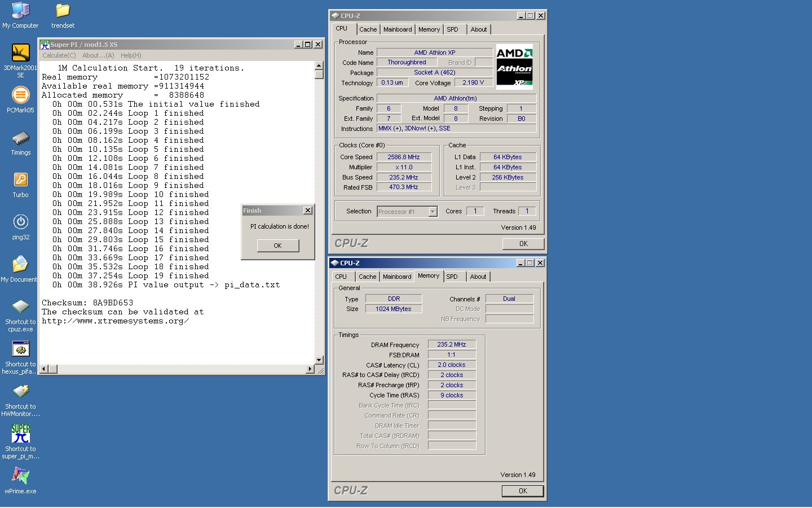Click the Rated FSB 470.3 MHz field
The width and height of the screenshot is (812, 508).
click(x=404, y=187)
